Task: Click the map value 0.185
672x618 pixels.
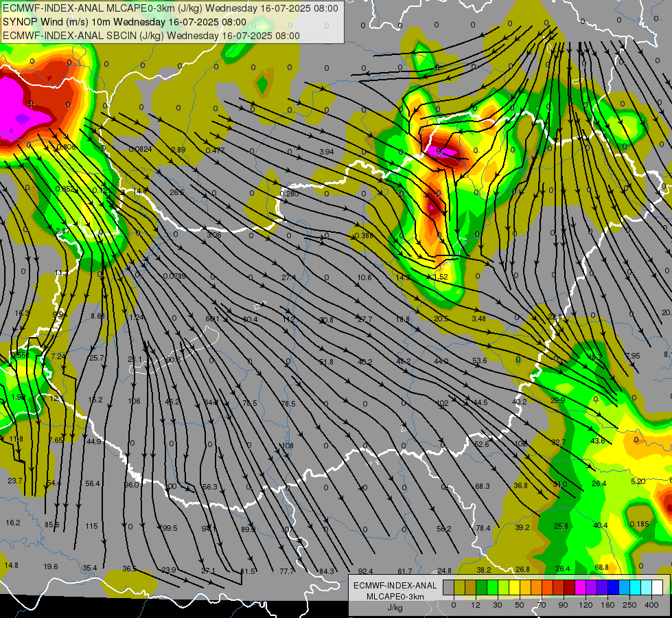Action: tap(640, 524)
